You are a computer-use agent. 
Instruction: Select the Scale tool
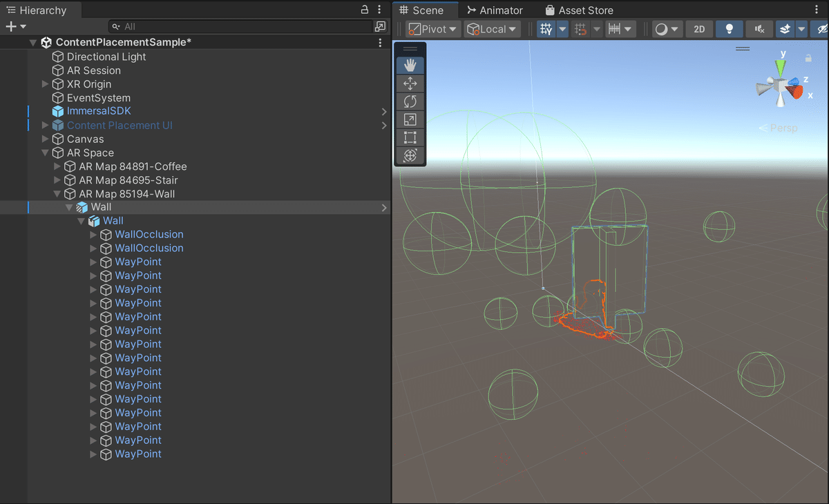(410, 119)
